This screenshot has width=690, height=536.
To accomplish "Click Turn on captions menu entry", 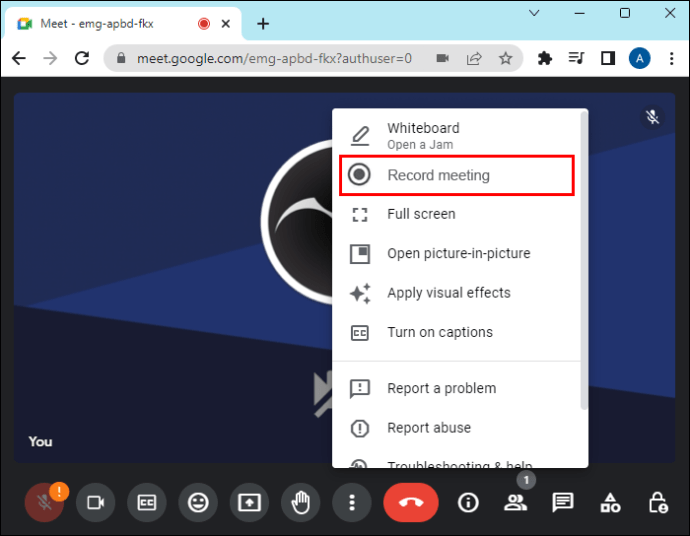I will [x=456, y=332].
